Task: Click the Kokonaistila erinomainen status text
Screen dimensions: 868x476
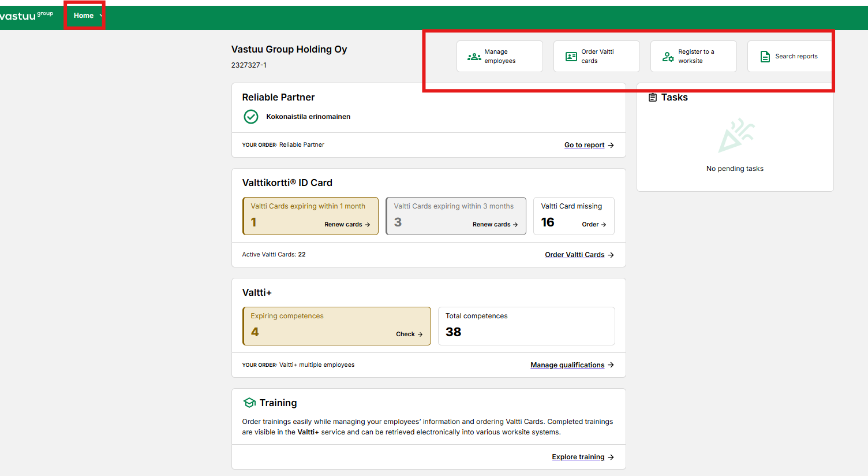Action: 308,117
